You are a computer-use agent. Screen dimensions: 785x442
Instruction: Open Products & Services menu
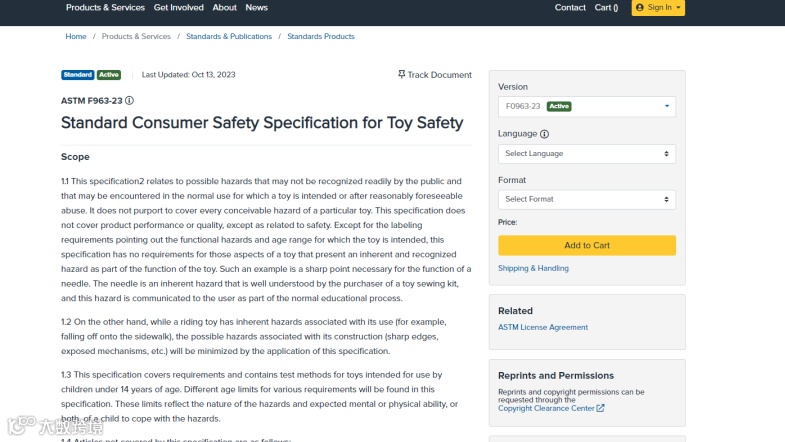coord(105,7)
